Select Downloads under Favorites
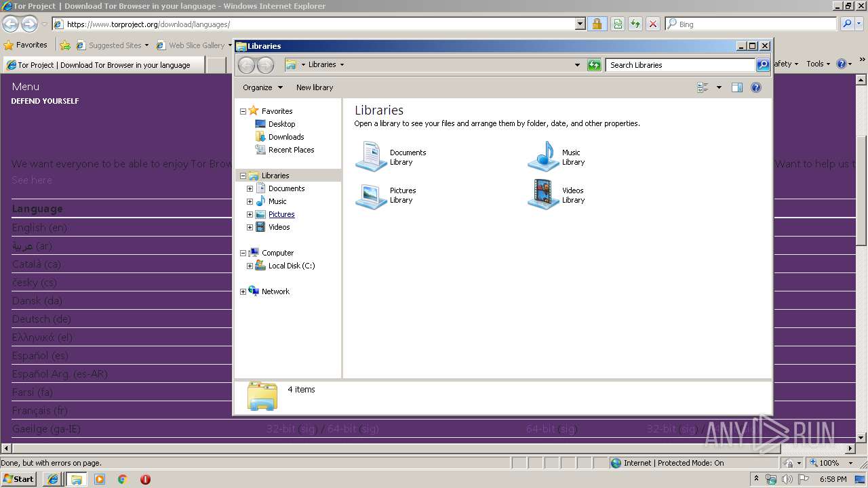 click(286, 137)
